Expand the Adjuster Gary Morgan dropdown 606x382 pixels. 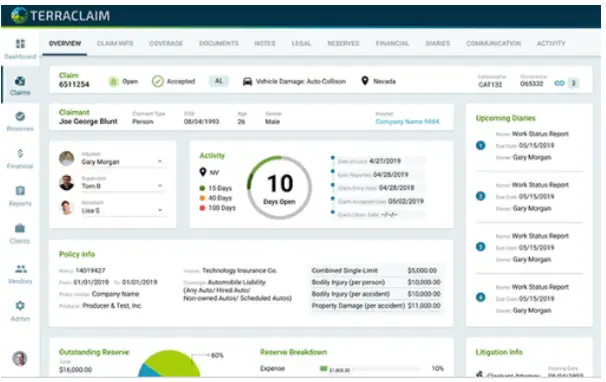tap(160, 162)
